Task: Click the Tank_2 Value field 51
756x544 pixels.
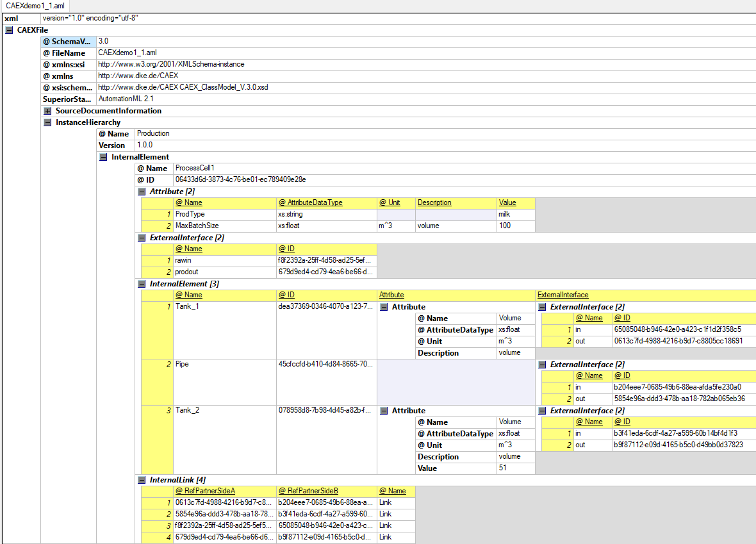Action: [x=516, y=468]
